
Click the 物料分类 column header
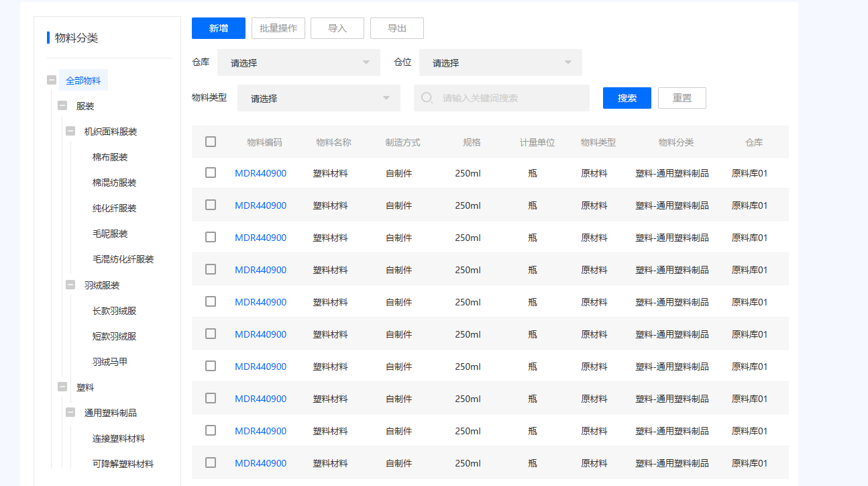676,142
